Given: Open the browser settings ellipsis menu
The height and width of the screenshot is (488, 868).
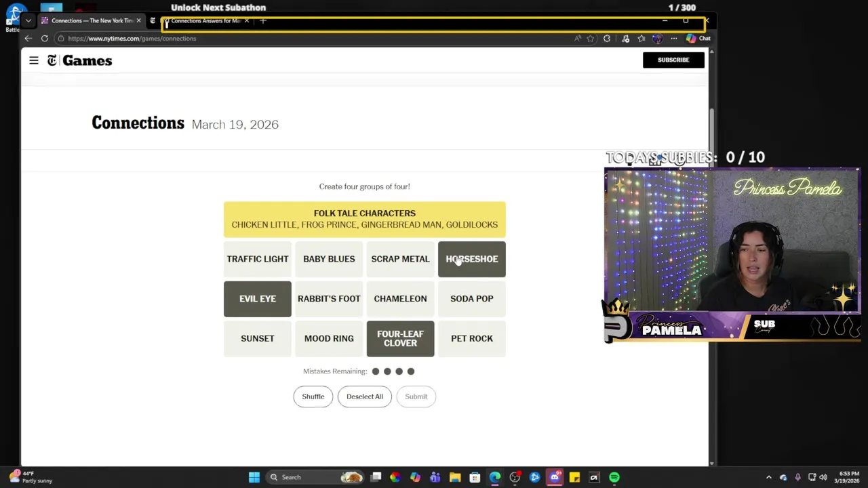Looking at the screenshot, I should click(673, 39).
